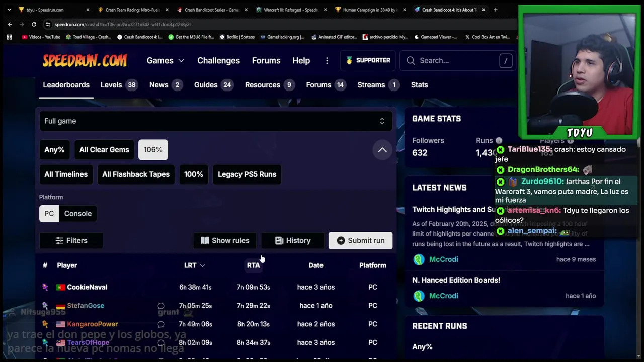Open the Streams tab
This screenshot has width=644, height=362.
379,85
